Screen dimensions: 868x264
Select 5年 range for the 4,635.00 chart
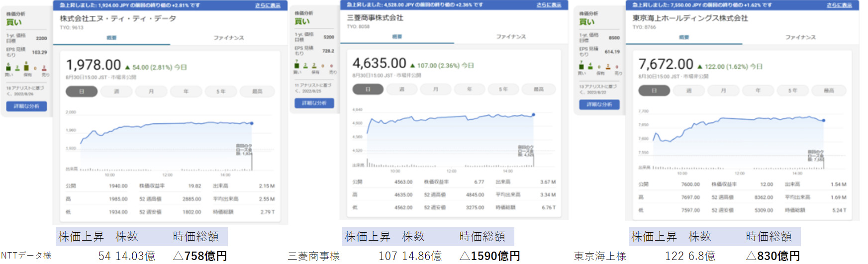[503, 89]
